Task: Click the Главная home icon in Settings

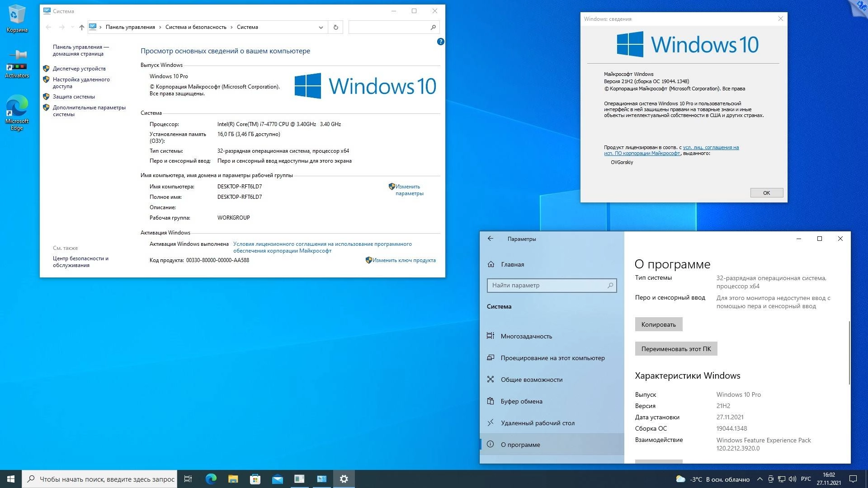Action: [491, 264]
